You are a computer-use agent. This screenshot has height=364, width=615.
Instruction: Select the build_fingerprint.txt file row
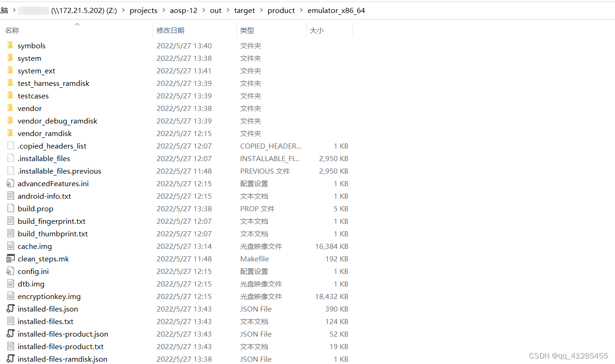(x=52, y=221)
